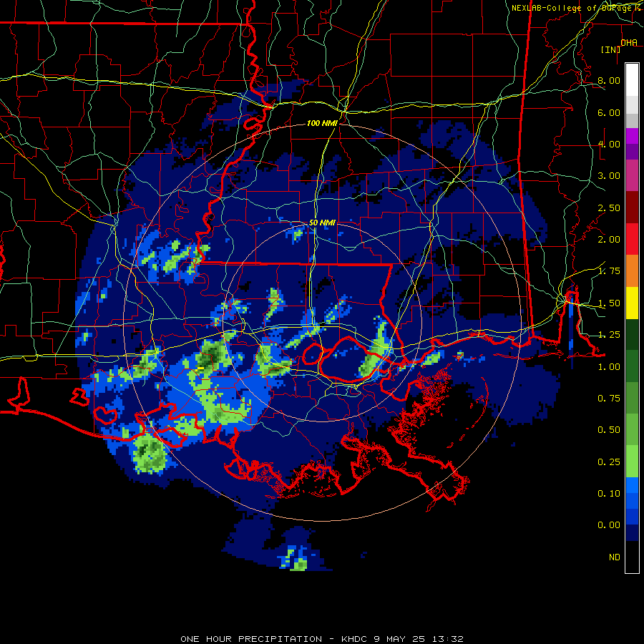
Task: Select the 0.25 legend value
Action: click(x=609, y=462)
